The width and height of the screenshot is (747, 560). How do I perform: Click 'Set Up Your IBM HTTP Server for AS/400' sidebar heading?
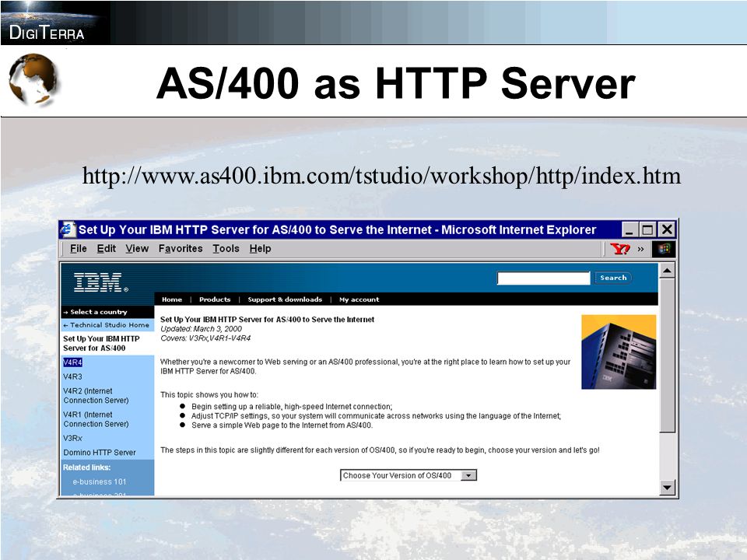tap(101, 343)
